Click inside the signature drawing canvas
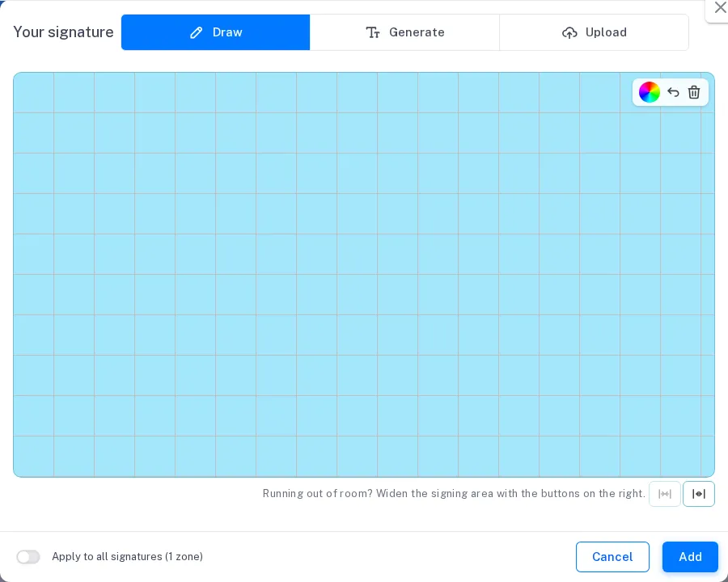 point(363,274)
